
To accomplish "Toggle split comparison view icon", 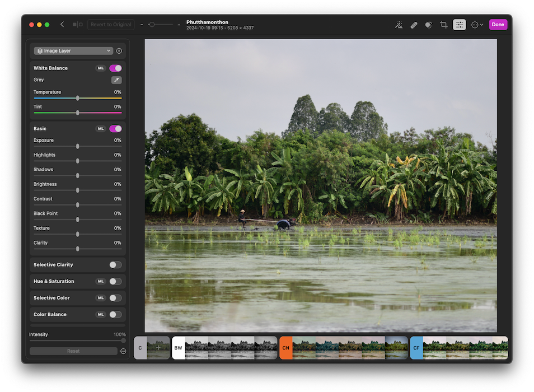I will 77,25.
